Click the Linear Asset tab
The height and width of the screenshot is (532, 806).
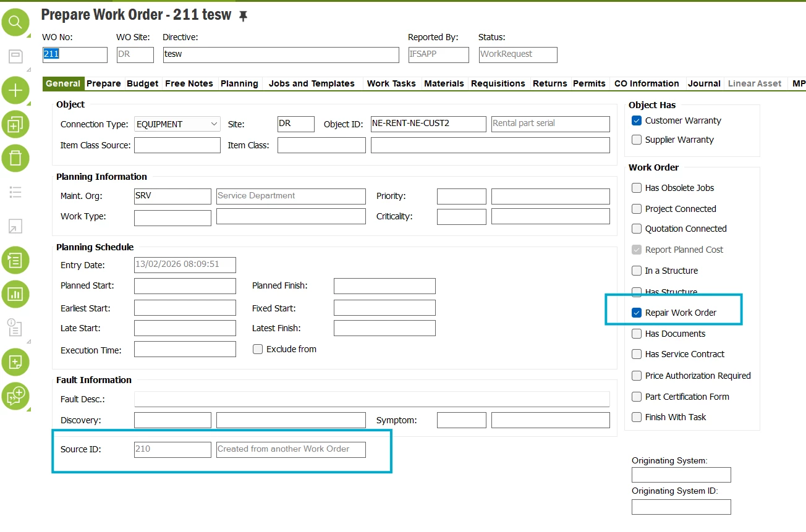pos(755,83)
